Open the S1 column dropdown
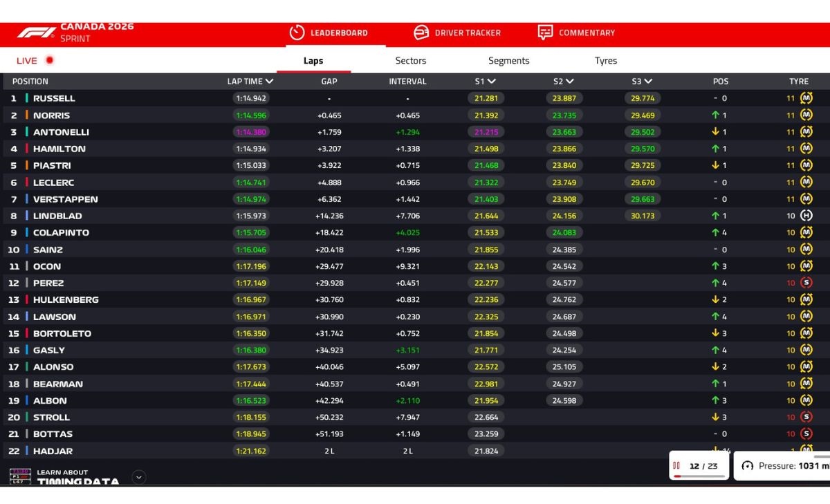Viewport: 830px width, 504px height. (492, 82)
